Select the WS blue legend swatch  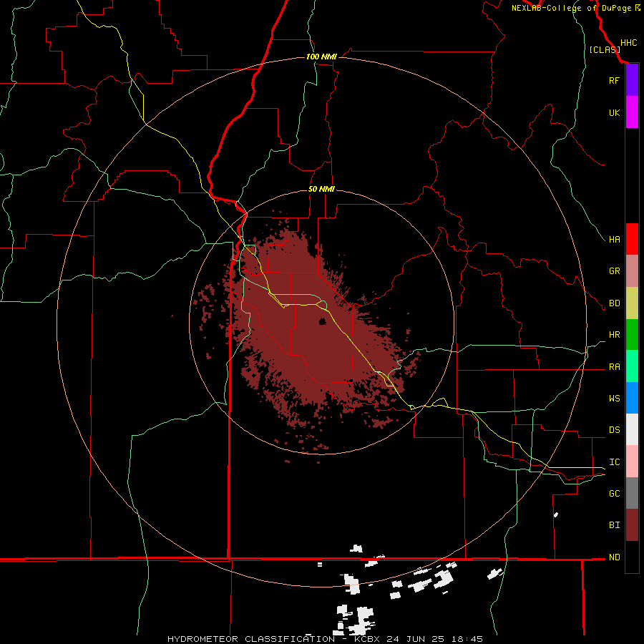[x=632, y=398]
